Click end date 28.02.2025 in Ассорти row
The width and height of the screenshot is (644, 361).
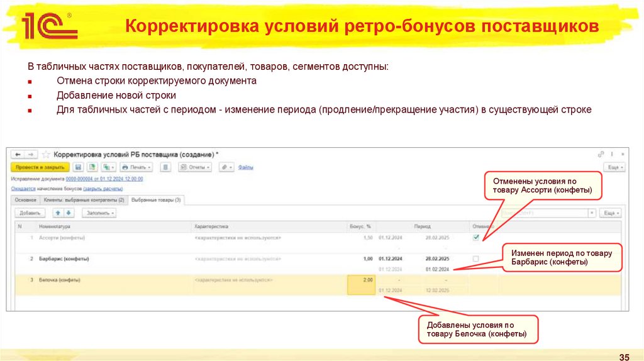pos(438,238)
